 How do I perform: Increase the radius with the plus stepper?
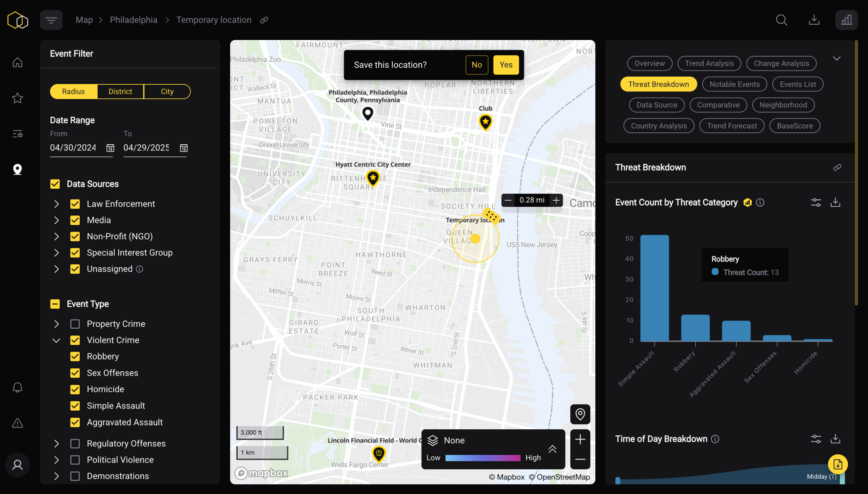pyautogui.click(x=556, y=200)
